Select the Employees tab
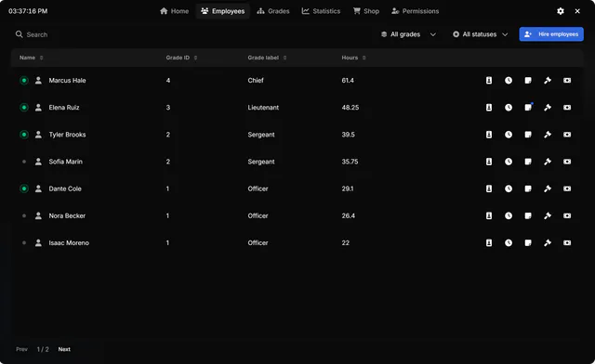This screenshot has width=595, height=364. [x=223, y=11]
